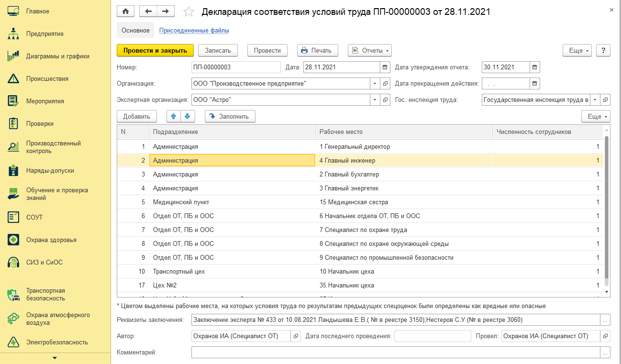The width and height of the screenshot is (621, 364).
Task: Open calendar for the Дата field
Action: click(385, 67)
